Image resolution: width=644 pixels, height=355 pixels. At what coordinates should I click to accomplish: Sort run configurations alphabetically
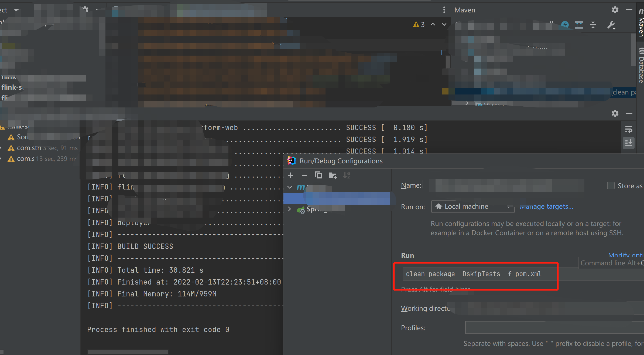[x=347, y=175]
